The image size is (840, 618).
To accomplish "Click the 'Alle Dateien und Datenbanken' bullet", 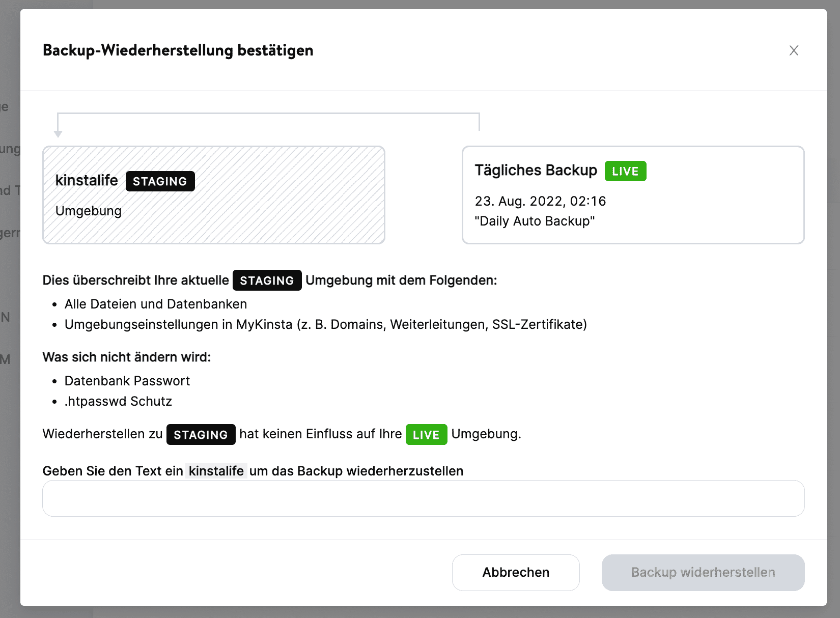I will [x=155, y=304].
